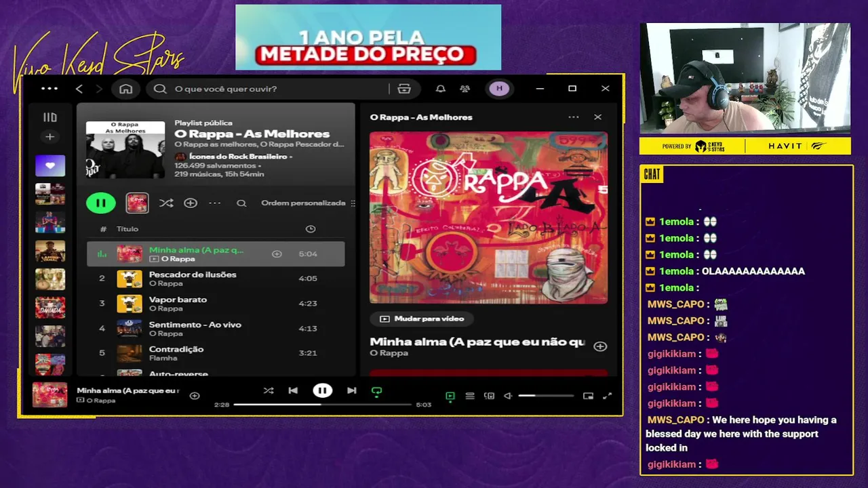The height and width of the screenshot is (488, 868).
Task: Toggle the green repeat button
Action: click(x=377, y=391)
